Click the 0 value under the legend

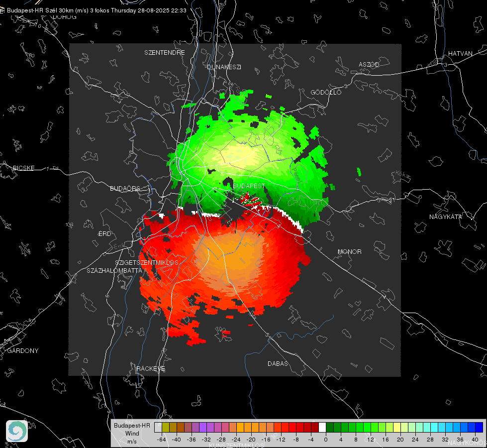[325, 440]
